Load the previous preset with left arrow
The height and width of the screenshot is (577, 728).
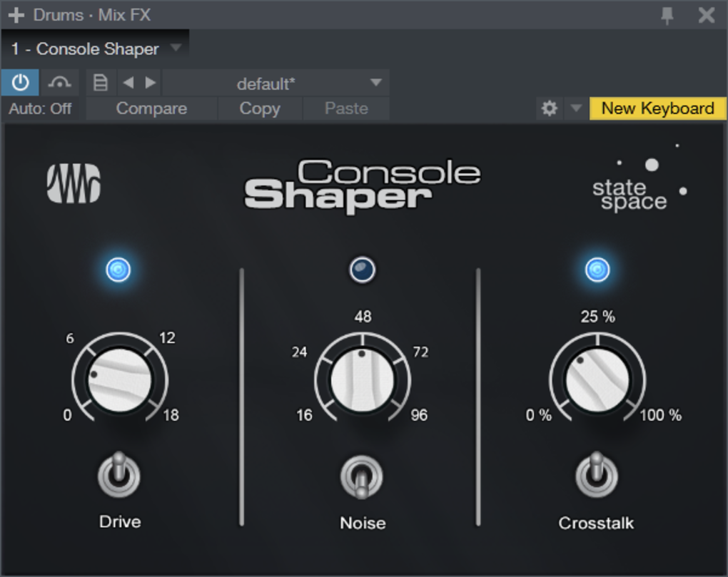tap(128, 83)
